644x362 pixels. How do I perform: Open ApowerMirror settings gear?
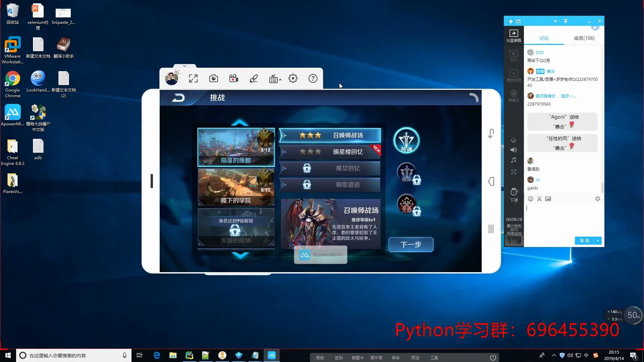[293, 78]
